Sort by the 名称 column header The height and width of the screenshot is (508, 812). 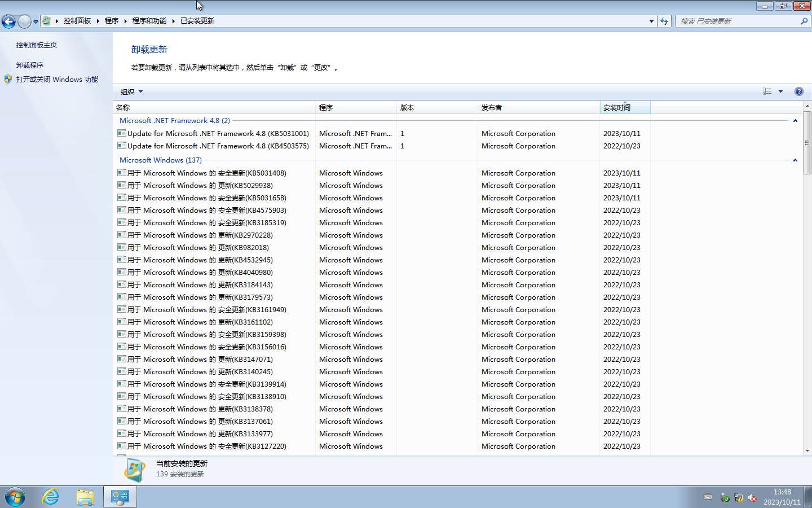pos(214,107)
